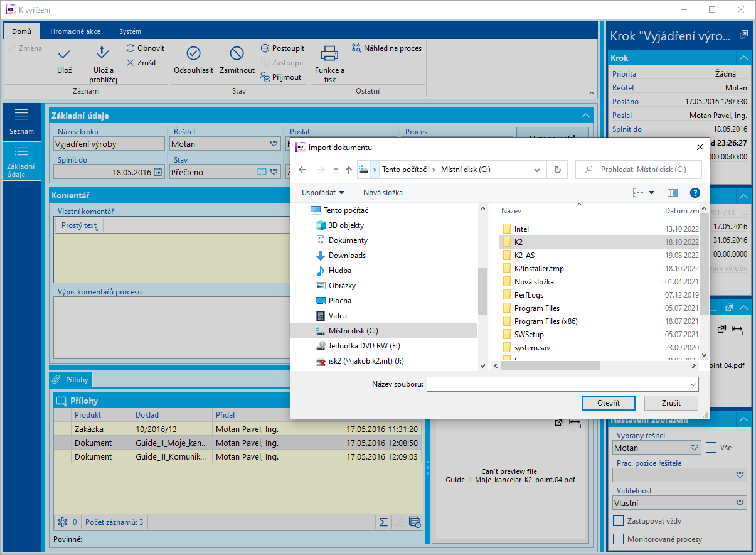This screenshot has width=756, height=555.
Task: Open the Seznam sidebar icon
Action: pos(21,114)
